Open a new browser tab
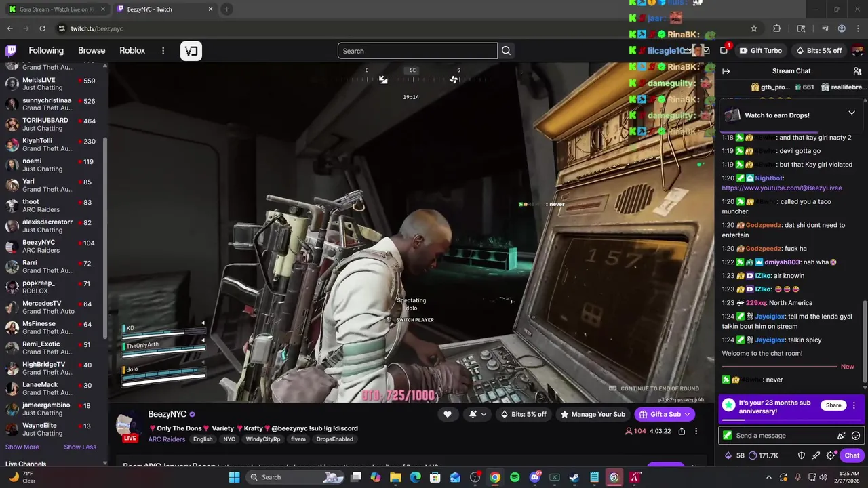Image resolution: width=868 pixels, height=488 pixels. (x=226, y=9)
